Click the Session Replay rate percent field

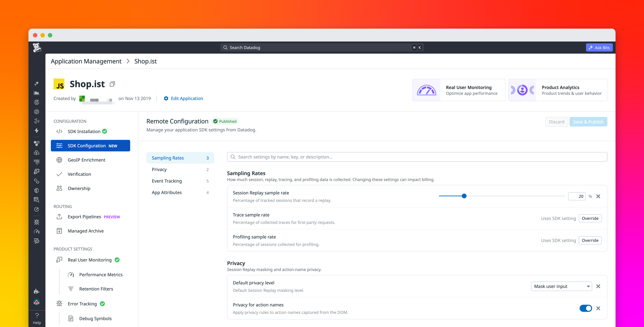coord(577,196)
